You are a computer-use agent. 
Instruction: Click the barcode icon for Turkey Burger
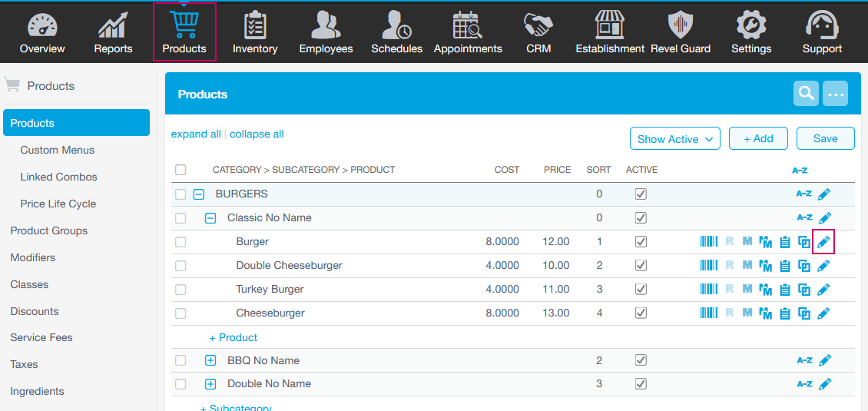tap(708, 290)
